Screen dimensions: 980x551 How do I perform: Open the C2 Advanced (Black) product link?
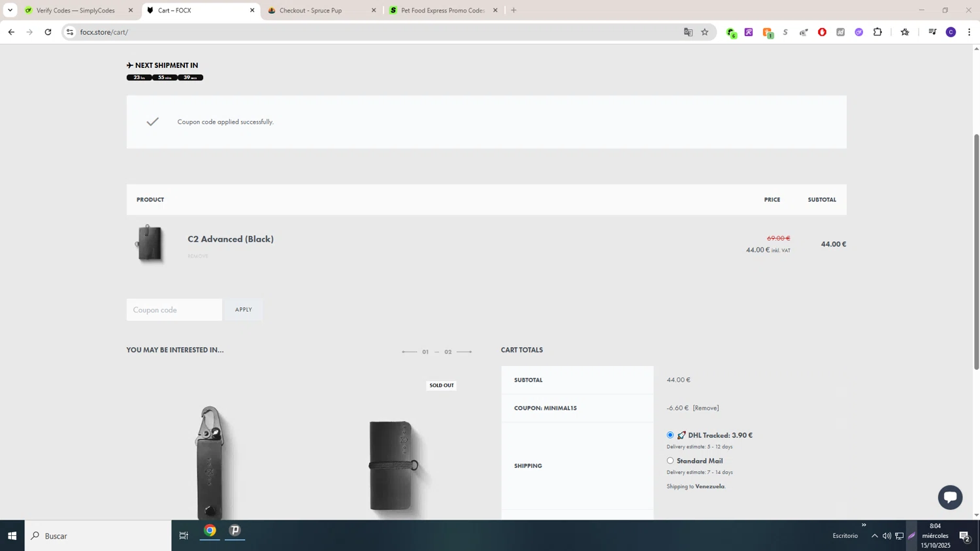pos(231,239)
